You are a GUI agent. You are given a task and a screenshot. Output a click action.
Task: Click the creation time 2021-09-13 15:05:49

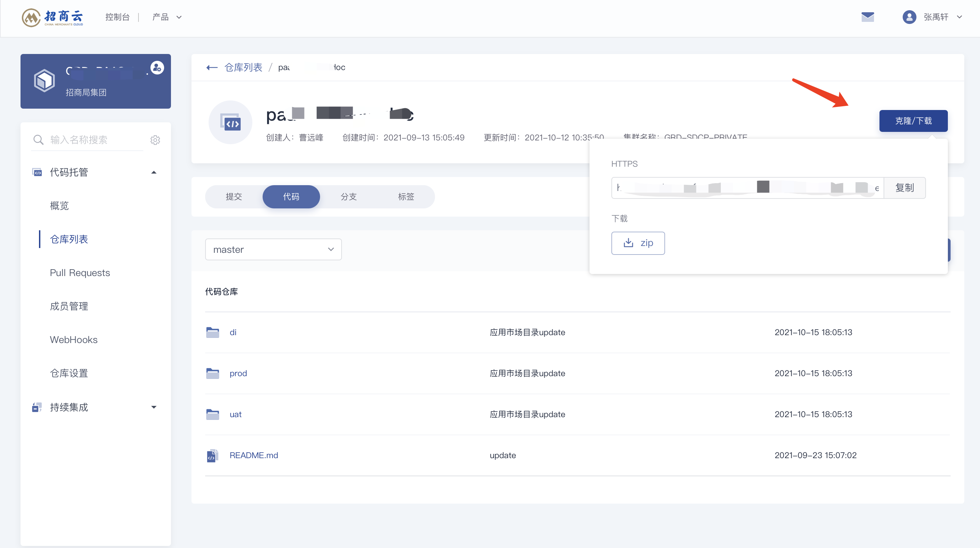(424, 138)
